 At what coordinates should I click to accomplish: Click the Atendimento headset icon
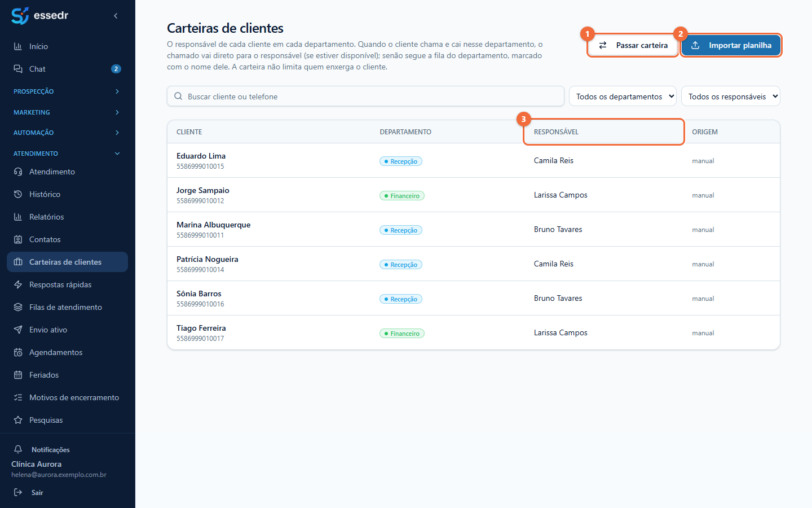pyautogui.click(x=18, y=172)
